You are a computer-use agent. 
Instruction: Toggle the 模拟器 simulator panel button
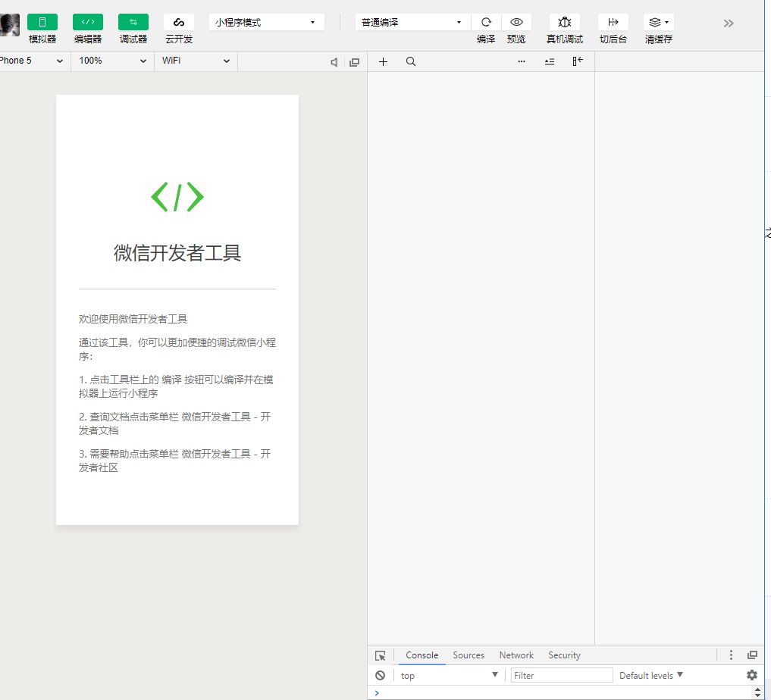[42, 22]
